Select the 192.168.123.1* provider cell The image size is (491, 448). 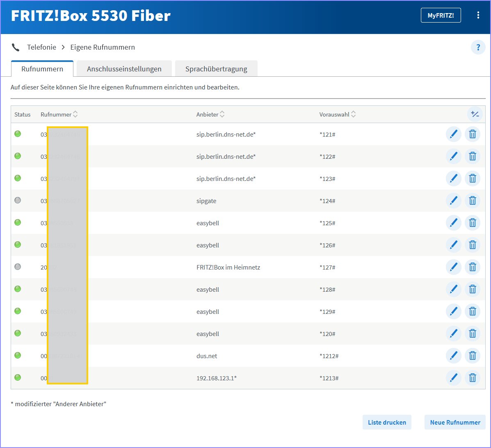[217, 378]
